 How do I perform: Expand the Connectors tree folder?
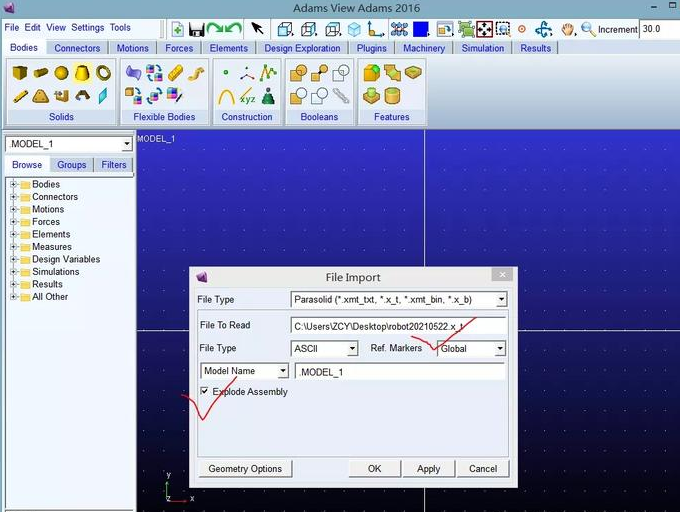tap(13, 197)
